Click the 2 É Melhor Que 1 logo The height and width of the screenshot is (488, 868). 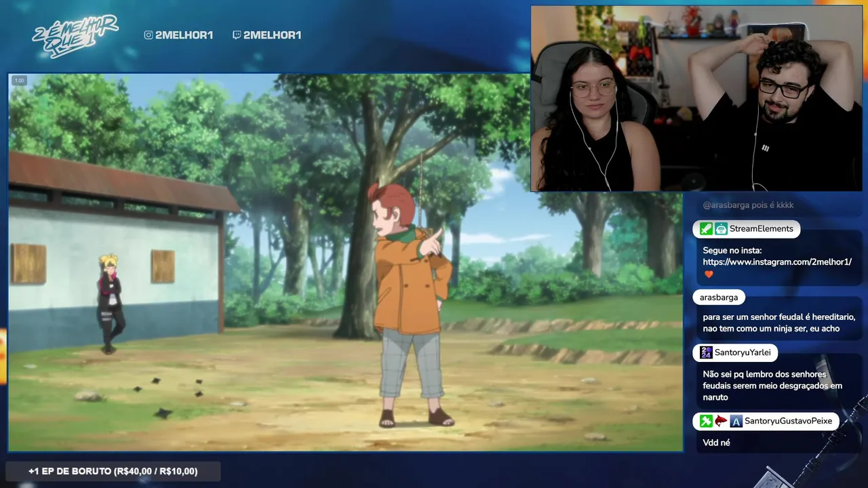75,36
